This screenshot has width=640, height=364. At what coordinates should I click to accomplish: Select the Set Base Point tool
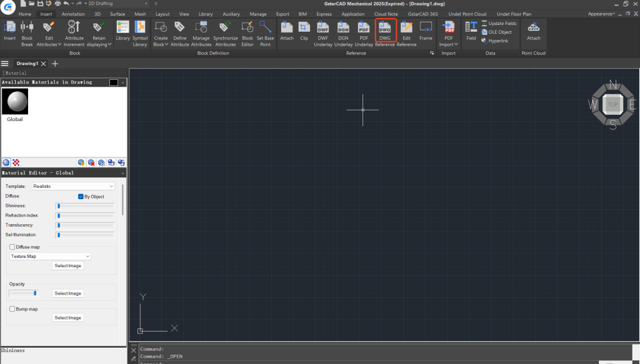point(265,34)
